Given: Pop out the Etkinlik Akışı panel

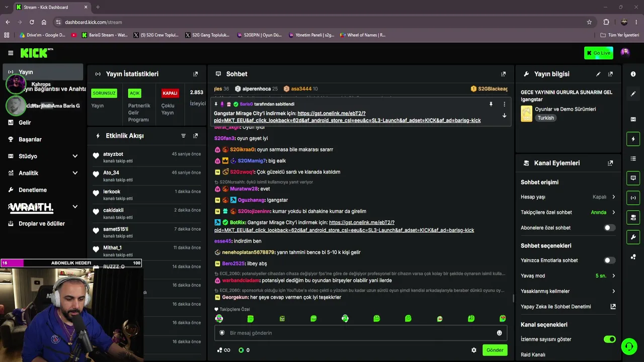Looking at the screenshot, I should coord(196,136).
